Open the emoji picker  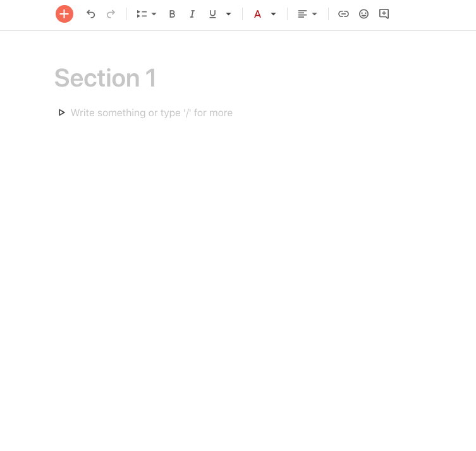point(363,14)
